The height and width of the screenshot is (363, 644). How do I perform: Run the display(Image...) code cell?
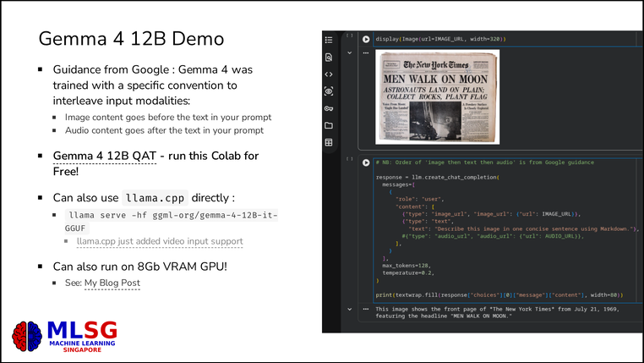coord(366,39)
